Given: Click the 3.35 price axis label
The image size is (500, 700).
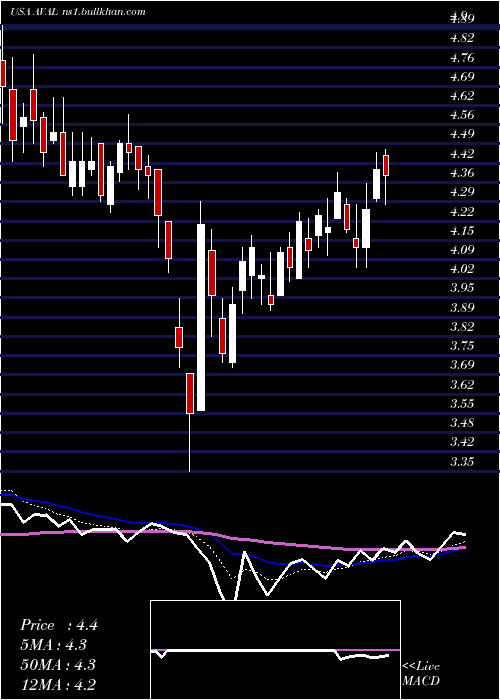Looking at the screenshot, I should coord(462,461).
